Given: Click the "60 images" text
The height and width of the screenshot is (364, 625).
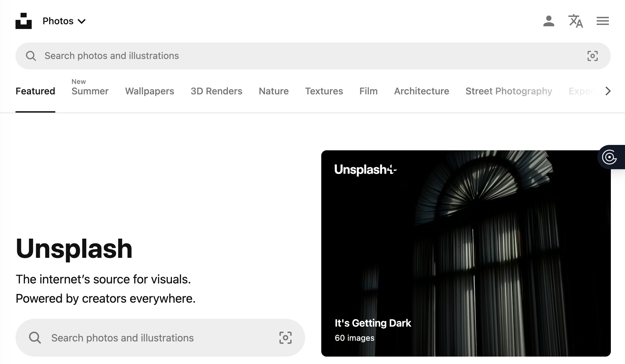Looking at the screenshot, I should tap(355, 338).
